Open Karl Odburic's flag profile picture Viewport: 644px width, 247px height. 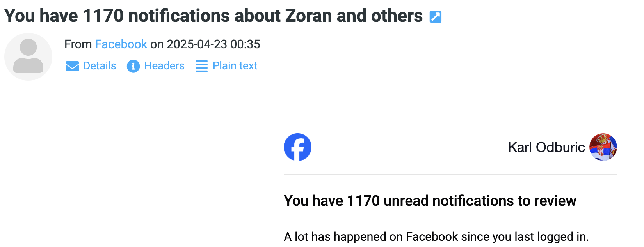pos(603,147)
